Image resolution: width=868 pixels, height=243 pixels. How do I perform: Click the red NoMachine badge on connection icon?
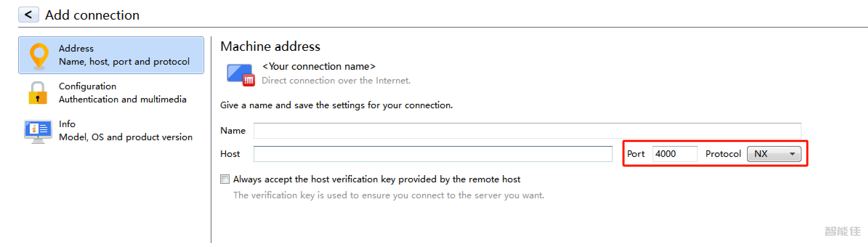pos(249,80)
